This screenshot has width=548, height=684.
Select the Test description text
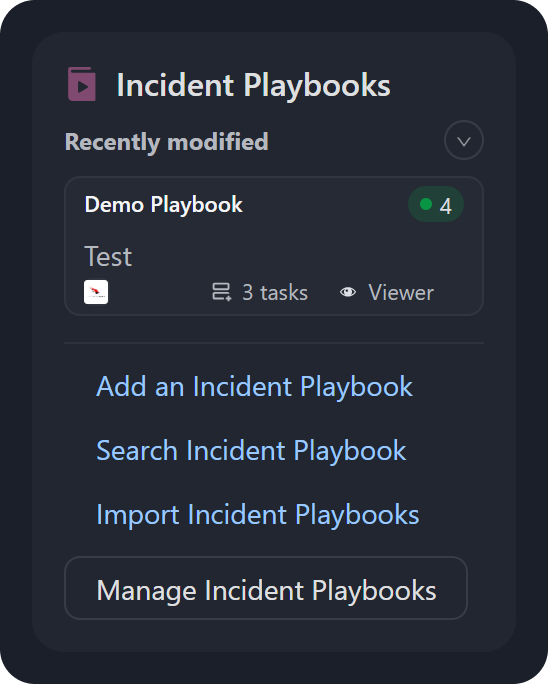(x=108, y=256)
